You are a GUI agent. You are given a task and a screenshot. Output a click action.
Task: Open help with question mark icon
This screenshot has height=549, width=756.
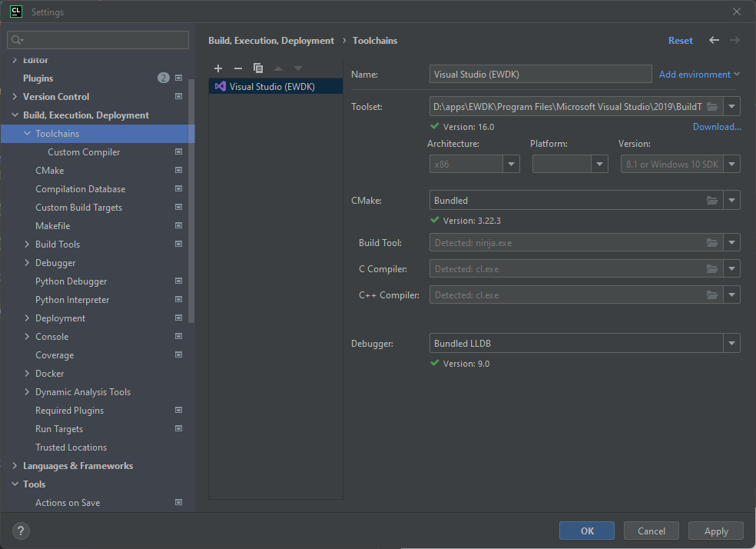(x=21, y=531)
